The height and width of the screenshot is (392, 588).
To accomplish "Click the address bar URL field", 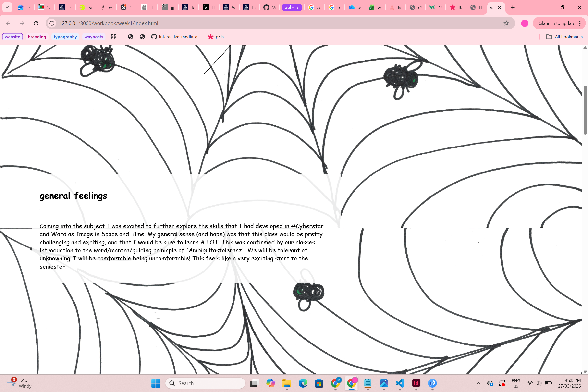I will click(x=275, y=23).
